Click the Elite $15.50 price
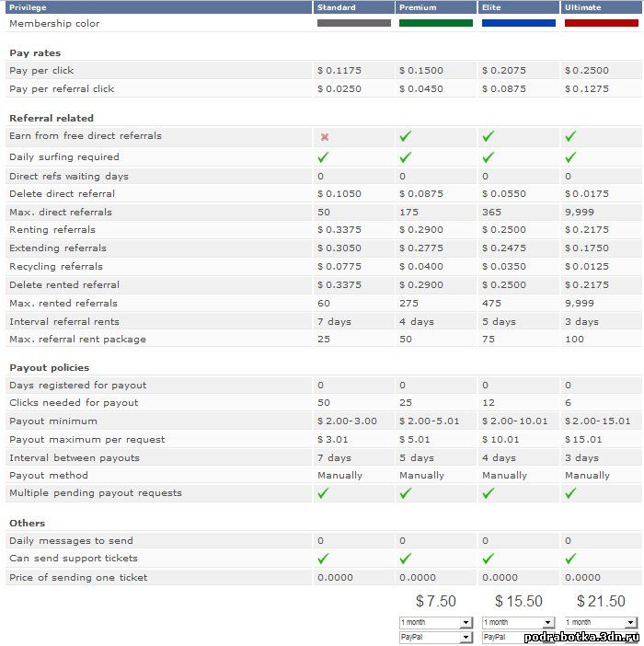644x646 pixels. [x=518, y=601]
